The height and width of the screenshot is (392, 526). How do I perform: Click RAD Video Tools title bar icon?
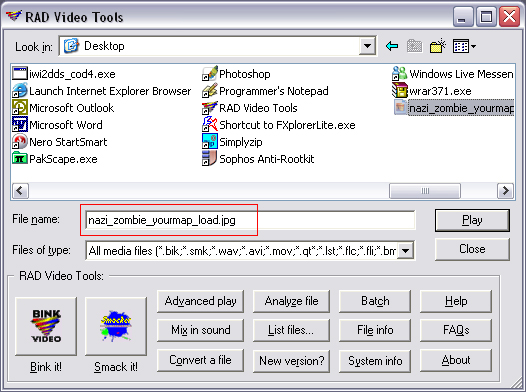[14, 16]
